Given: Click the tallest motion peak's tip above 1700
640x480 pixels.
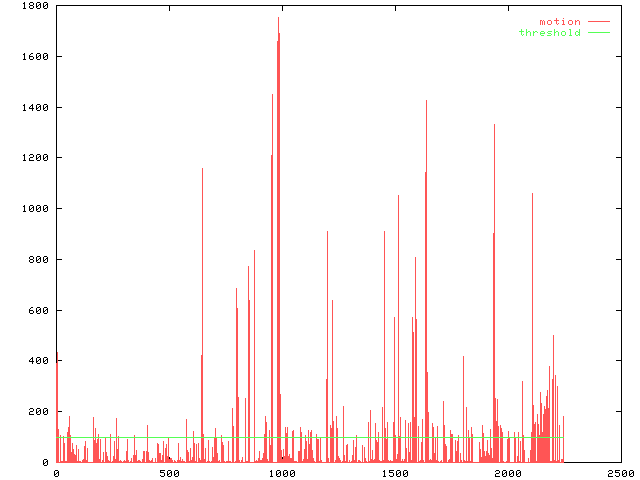Looking at the screenshot, I should tap(279, 18).
